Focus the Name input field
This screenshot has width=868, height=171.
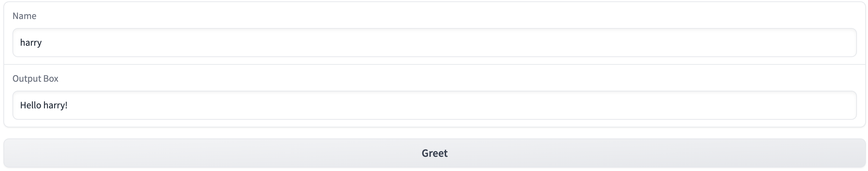(434, 43)
